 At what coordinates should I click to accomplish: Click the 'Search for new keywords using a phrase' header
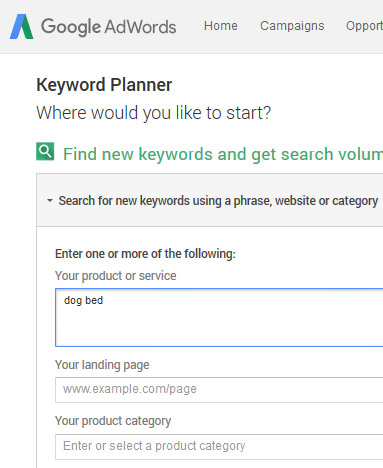coord(218,201)
